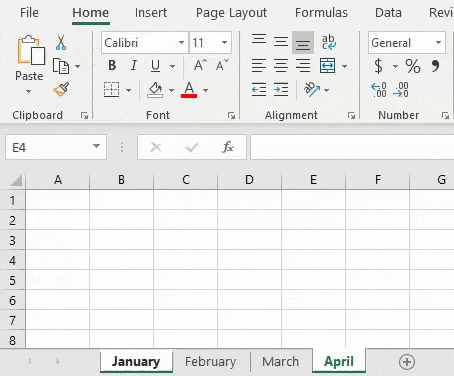Screen dimensions: 454x376
Task: Cancel the formula bar entry (X)
Action: [156, 147]
